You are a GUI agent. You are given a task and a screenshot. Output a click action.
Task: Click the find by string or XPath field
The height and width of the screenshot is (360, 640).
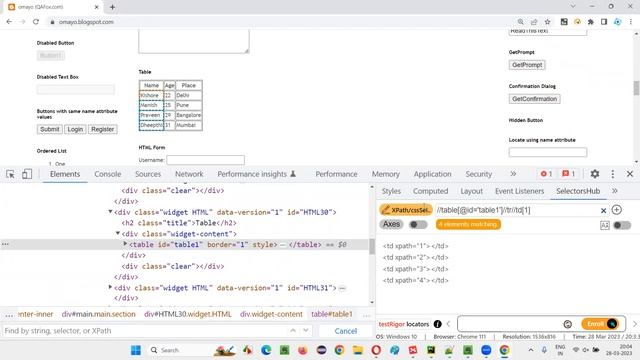tap(143, 331)
